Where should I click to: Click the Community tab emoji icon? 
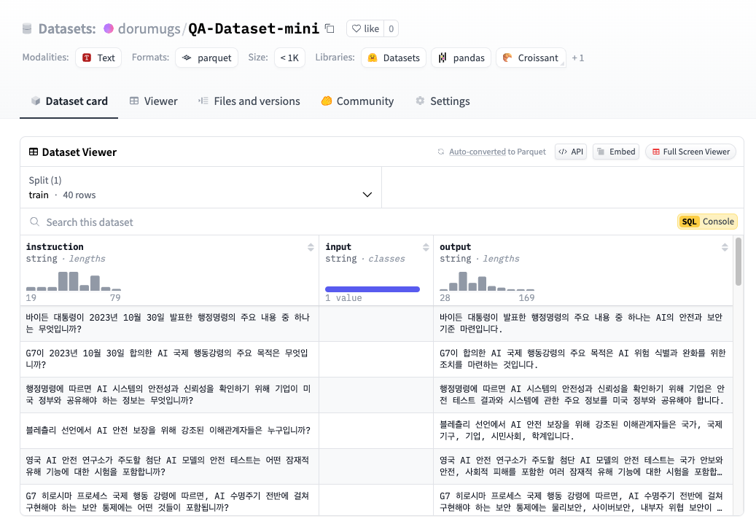pyautogui.click(x=327, y=101)
